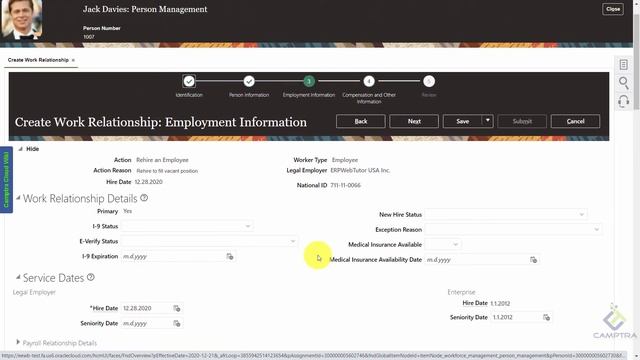Open calendar picker for I-9 Expiration
Image resolution: width=640 pixels, height=360 pixels.
230,256
